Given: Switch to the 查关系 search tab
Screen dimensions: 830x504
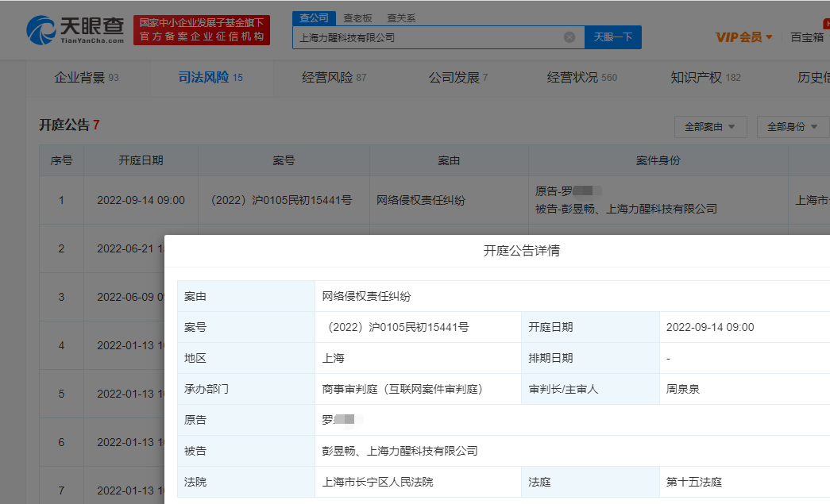Looking at the screenshot, I should pos(401,17).
